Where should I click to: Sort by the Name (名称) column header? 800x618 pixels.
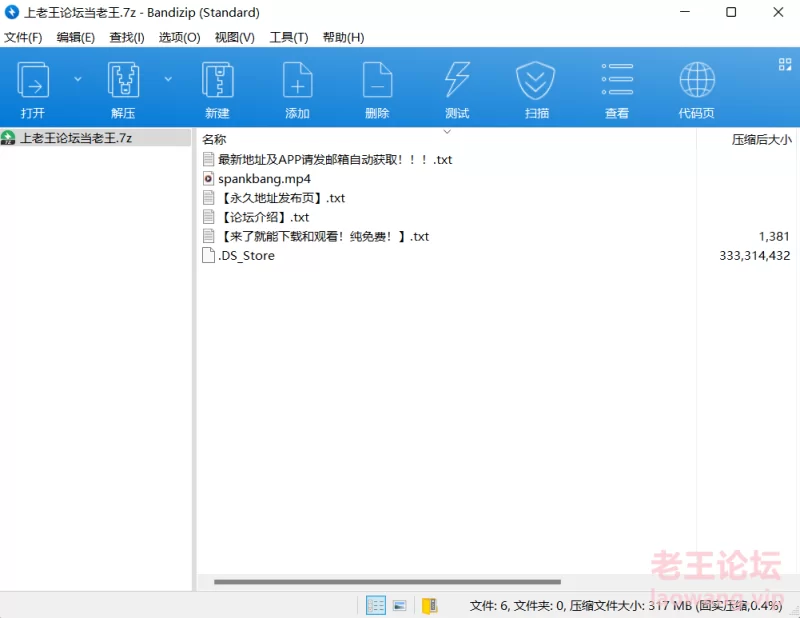pyautogui.click(x=214, y=139)
